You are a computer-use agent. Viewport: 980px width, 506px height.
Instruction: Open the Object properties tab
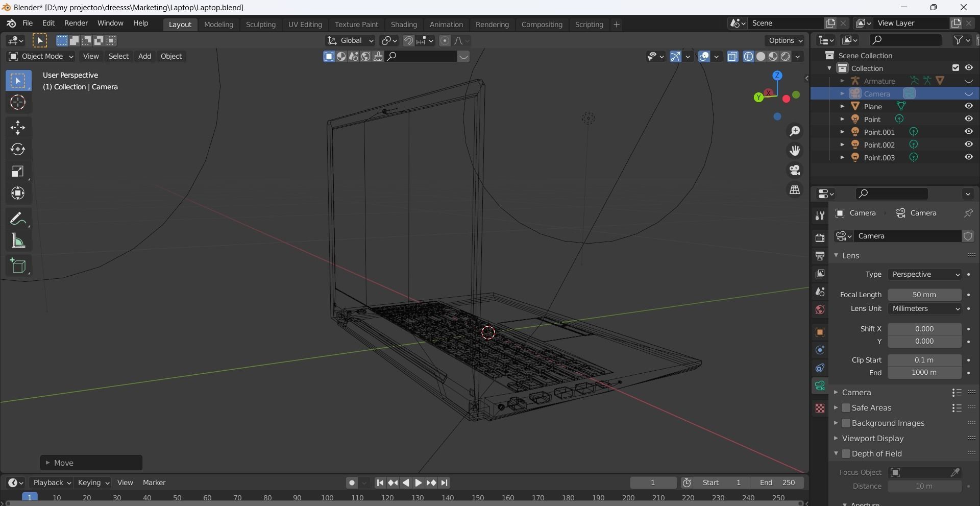(x=820, y=332)
